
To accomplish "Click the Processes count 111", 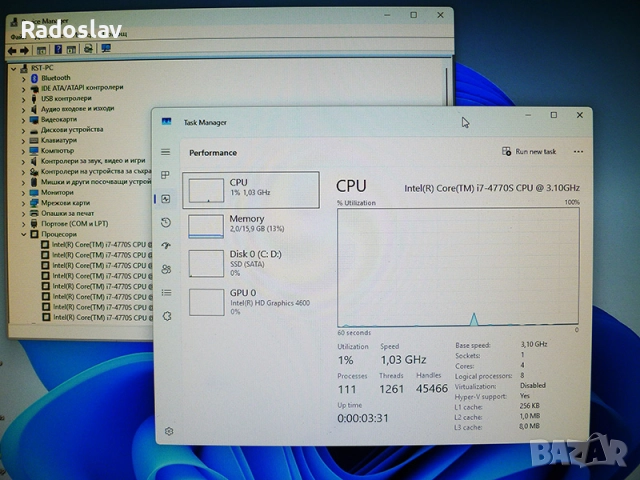I will coord(347,389).
